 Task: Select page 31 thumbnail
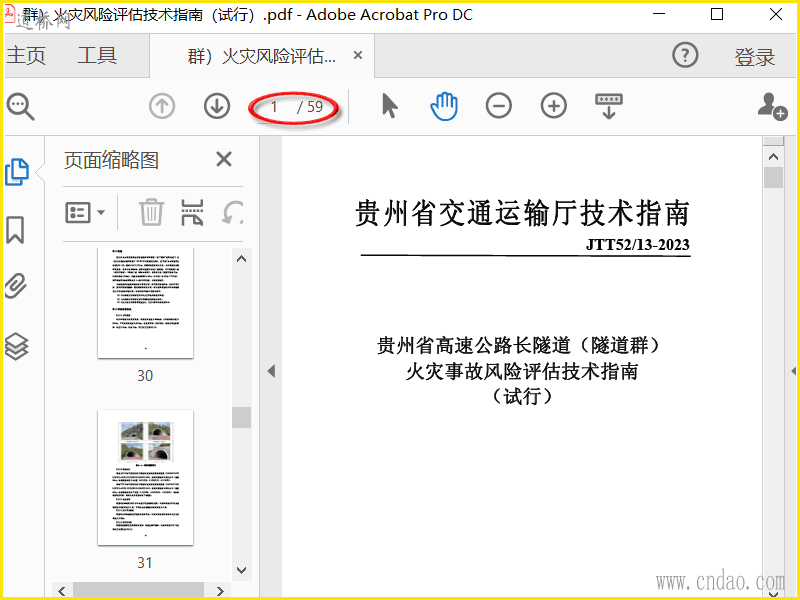(145, 478)
